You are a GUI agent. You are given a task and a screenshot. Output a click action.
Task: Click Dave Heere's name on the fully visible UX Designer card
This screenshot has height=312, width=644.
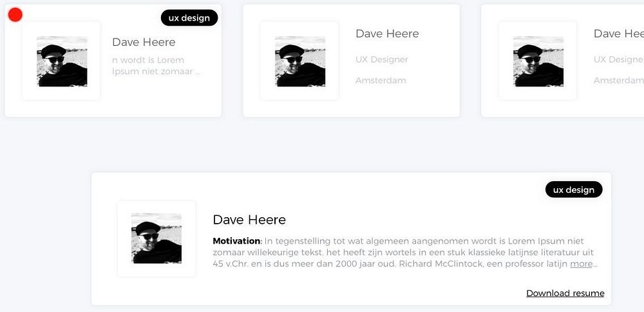coord(387,34)
